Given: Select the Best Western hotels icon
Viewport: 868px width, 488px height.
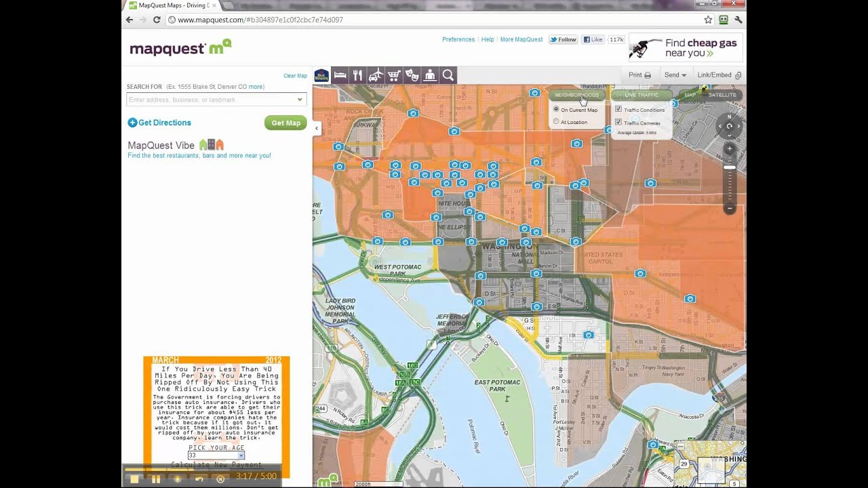Looking at the screenshot, I should [x=321, y=75].
